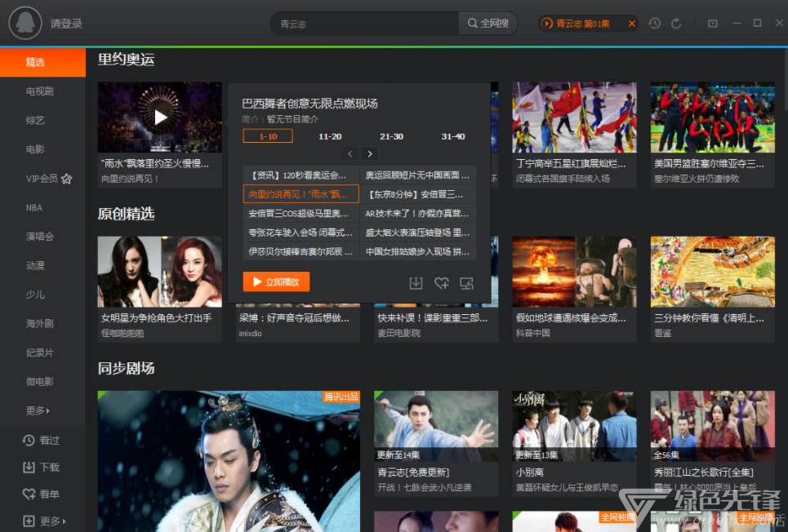Viewport: 788px width, 532px height.
Task: Click the 全网搜 search button
Action: click(x=488, y=23)
